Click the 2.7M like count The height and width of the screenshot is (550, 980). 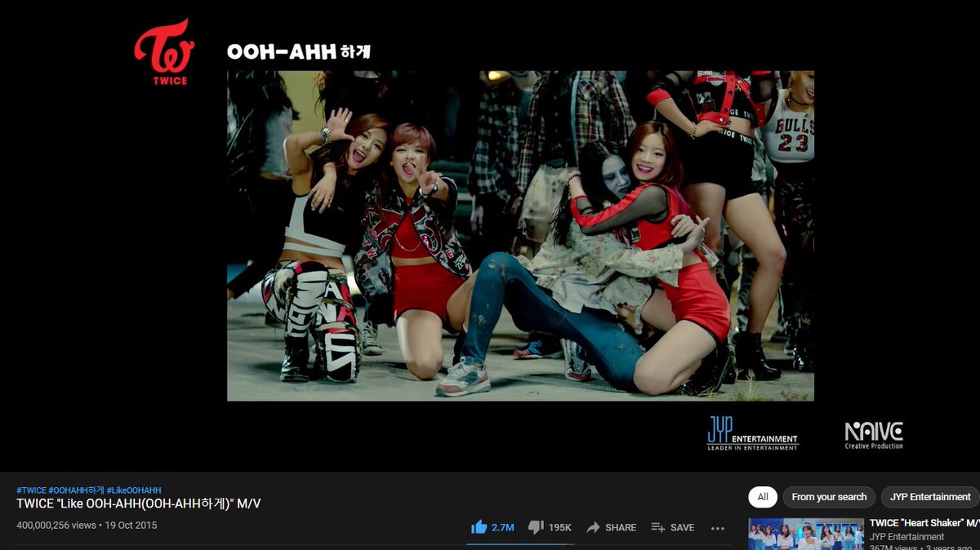tap(502, 528)
